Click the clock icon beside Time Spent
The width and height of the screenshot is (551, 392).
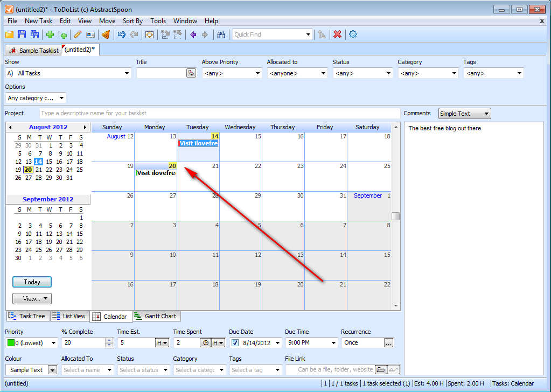point(206,343)
